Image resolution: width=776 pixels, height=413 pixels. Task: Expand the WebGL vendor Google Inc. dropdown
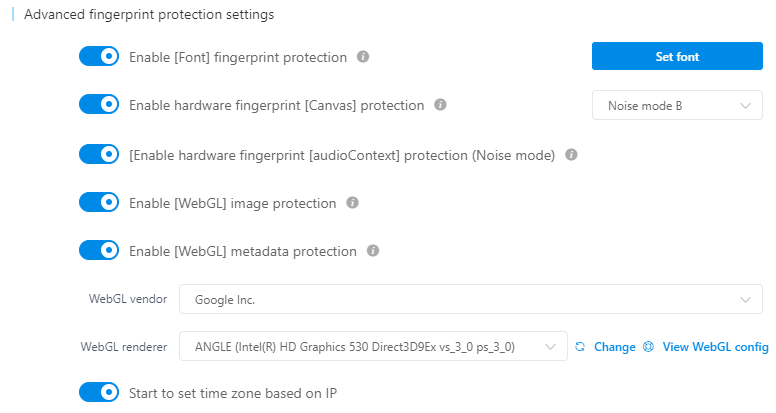click(x=471, y=299)
